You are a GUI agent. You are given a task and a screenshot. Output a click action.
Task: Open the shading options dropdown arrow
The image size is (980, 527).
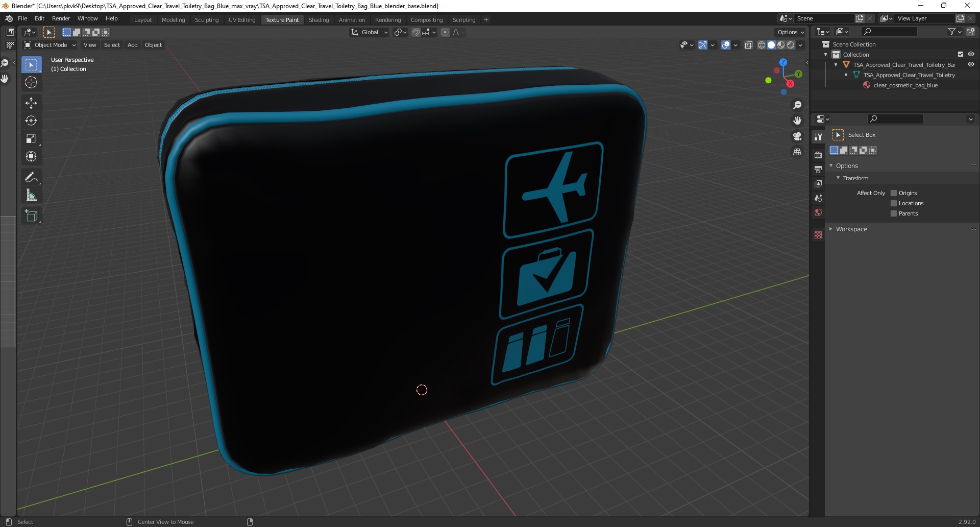point(800,45)
